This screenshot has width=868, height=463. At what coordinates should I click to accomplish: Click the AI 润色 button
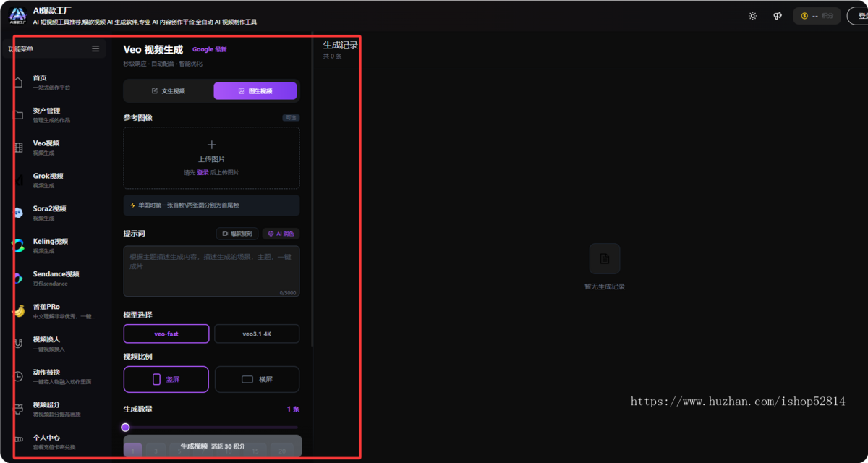click(281, 234)
